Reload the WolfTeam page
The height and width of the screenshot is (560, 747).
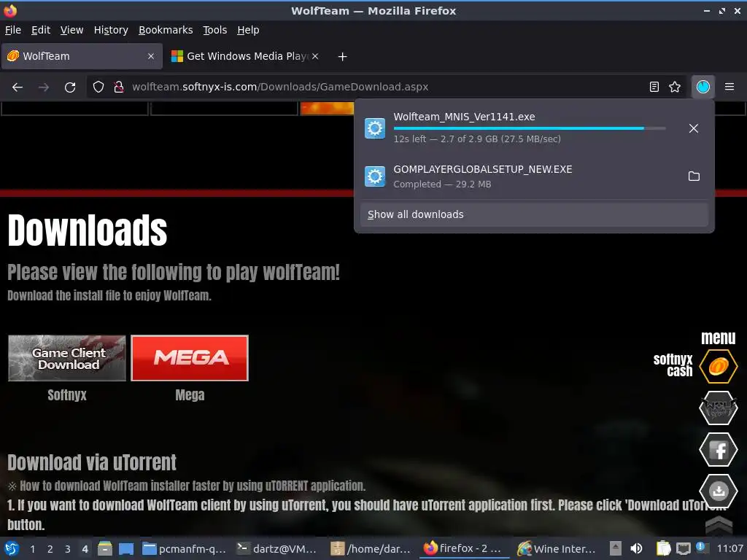click(x=70, y=87)
